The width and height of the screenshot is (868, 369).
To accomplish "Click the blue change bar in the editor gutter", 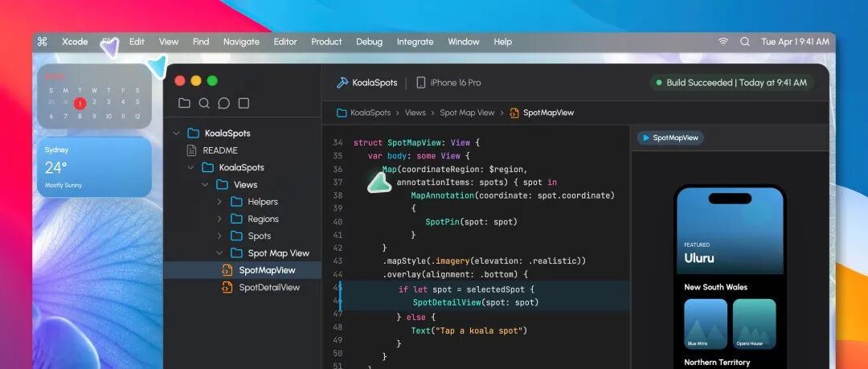I will click(x=340, y=296).
